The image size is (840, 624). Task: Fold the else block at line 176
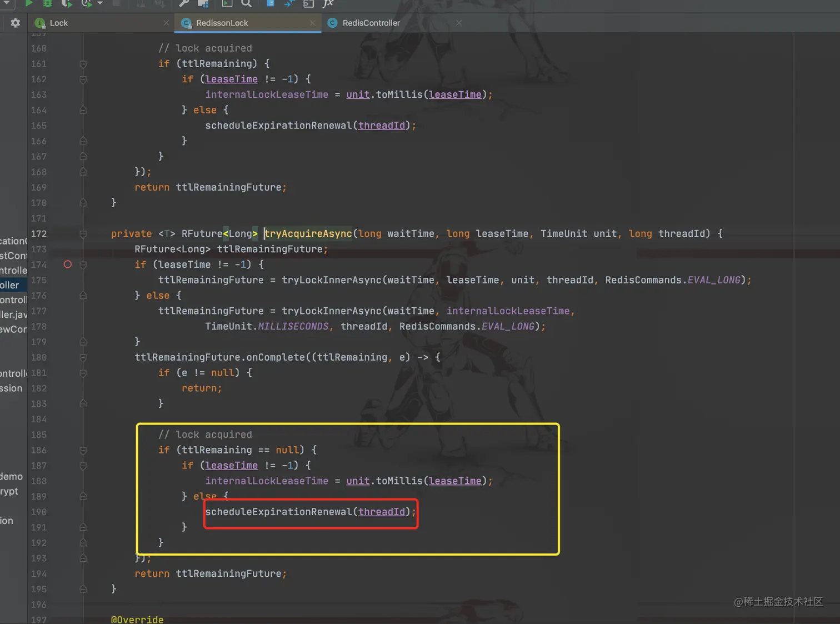(x=83, y=296)
